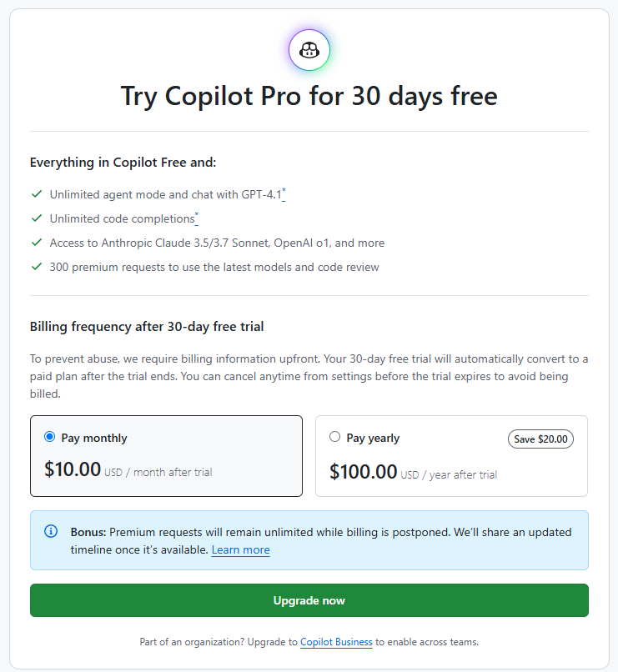The width and height of the screenshot is (618, 672).
Task: Select the Pay monthly radio button
Action: point(50,437)
